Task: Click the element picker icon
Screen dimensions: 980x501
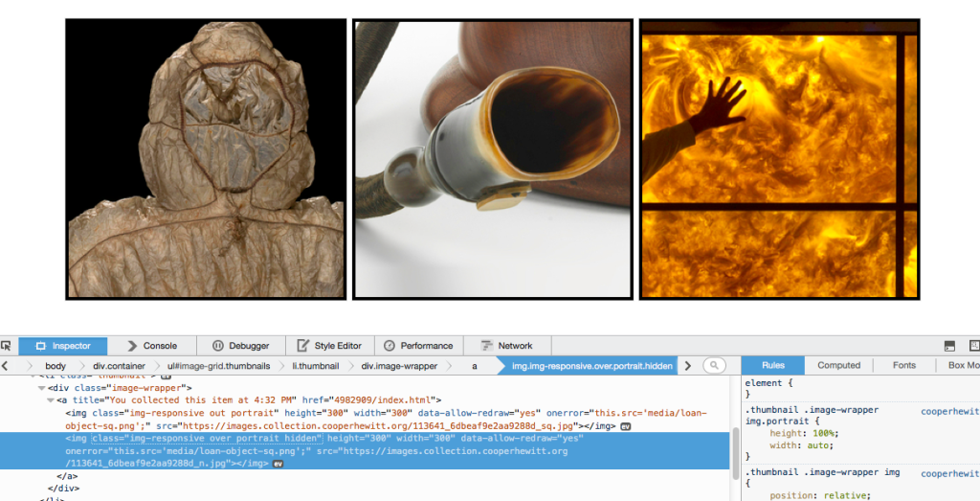Action: (7, 346)
